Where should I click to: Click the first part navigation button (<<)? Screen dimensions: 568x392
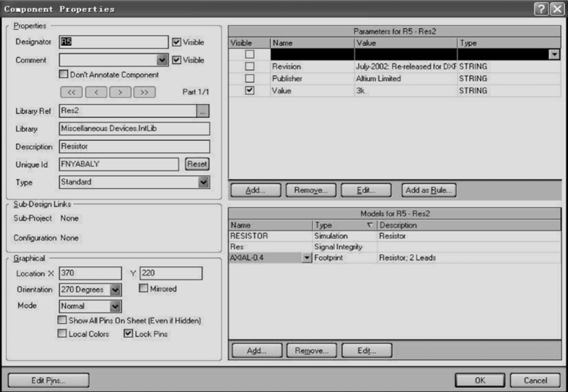tap(71, 92)
